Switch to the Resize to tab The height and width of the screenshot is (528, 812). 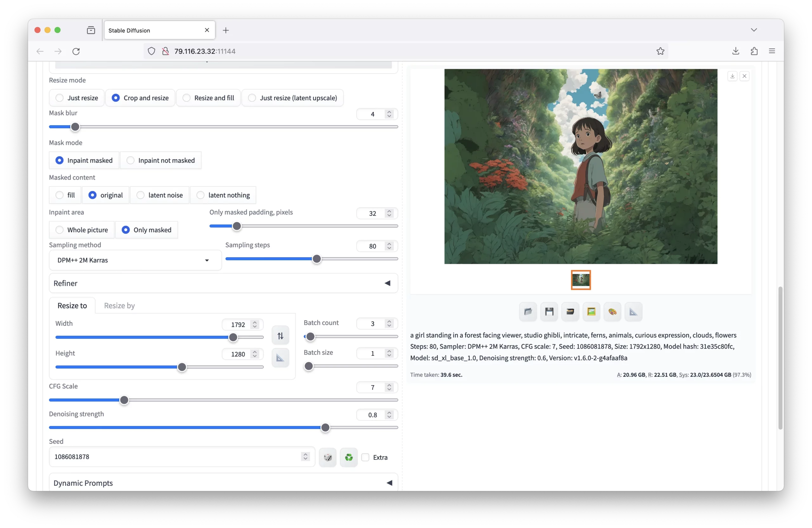click(72, 306)
